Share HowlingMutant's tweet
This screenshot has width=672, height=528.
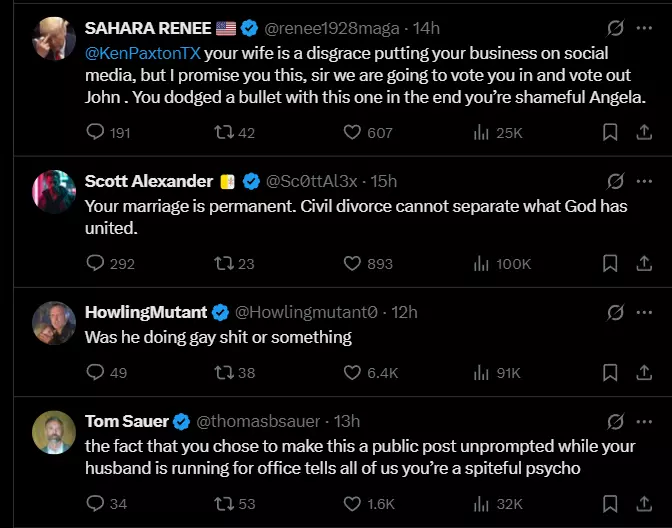pyautogui.click(x=644, y=372)
